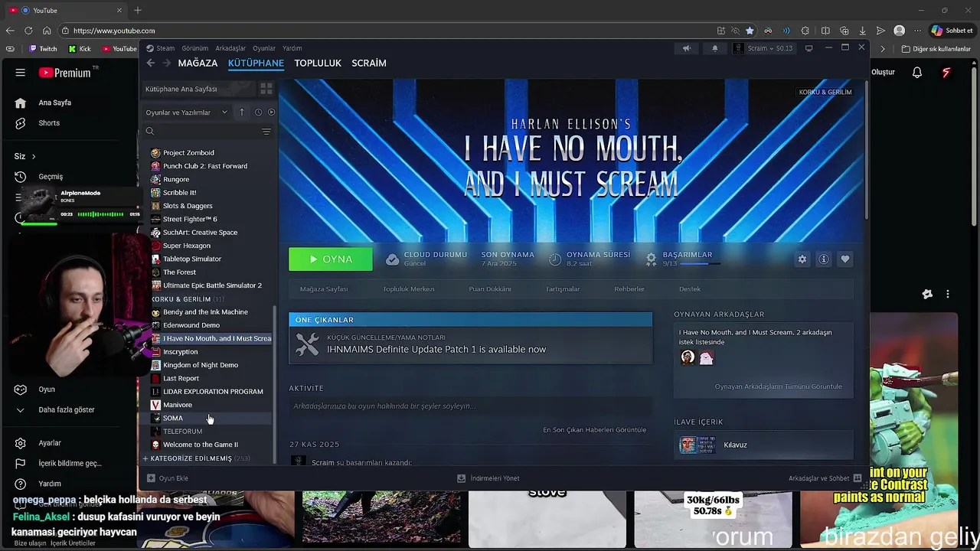Open the Görünüm menu
This screenshot has height=551, width=980.
195,48
